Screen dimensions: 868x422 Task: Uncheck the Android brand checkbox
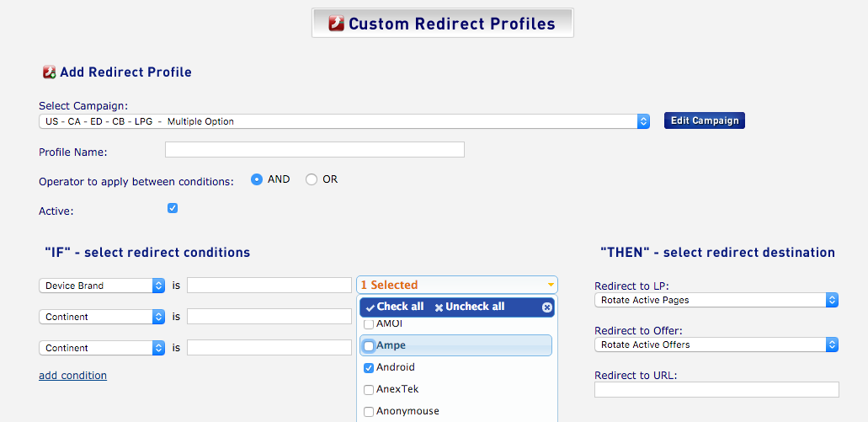pos(369,368)
